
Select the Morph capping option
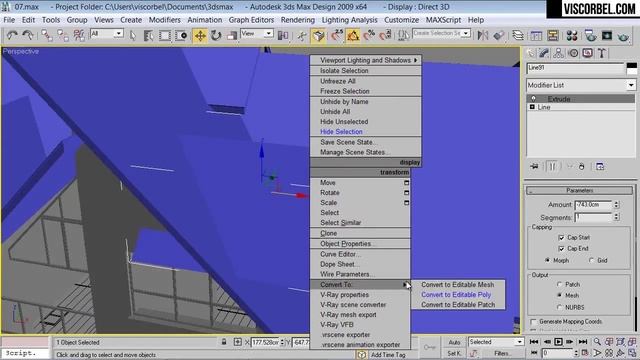coord(547,260)
